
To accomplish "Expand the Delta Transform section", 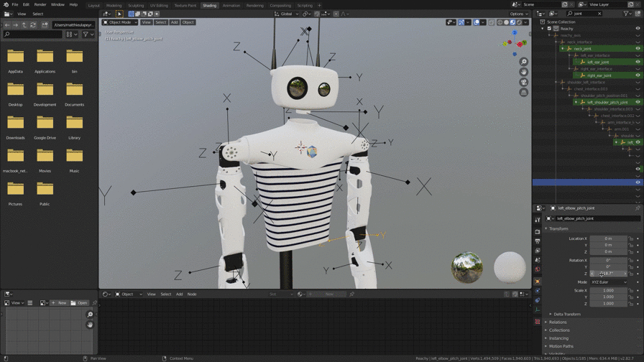I will click(x=567, y=314).
